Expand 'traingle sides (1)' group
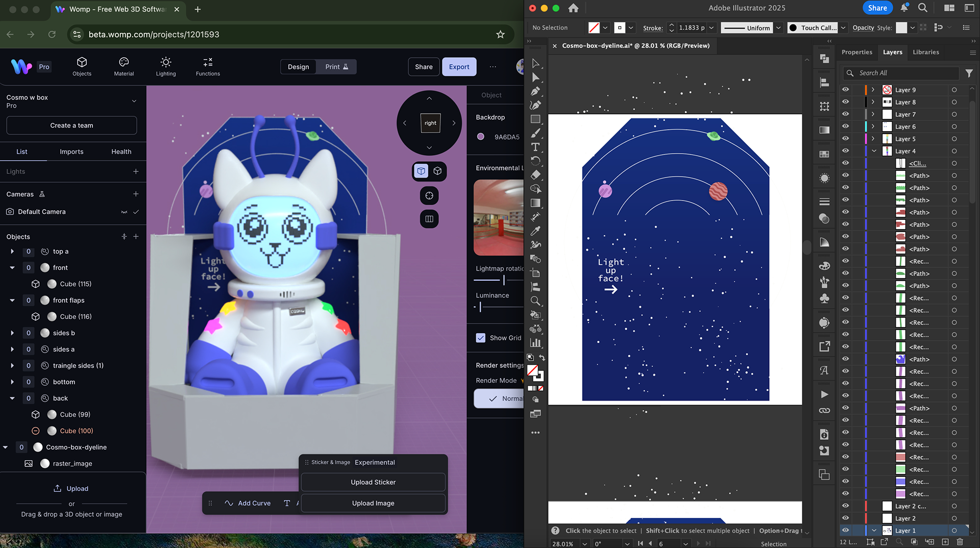The image size is (980, 548). click(x=12, y=365)
